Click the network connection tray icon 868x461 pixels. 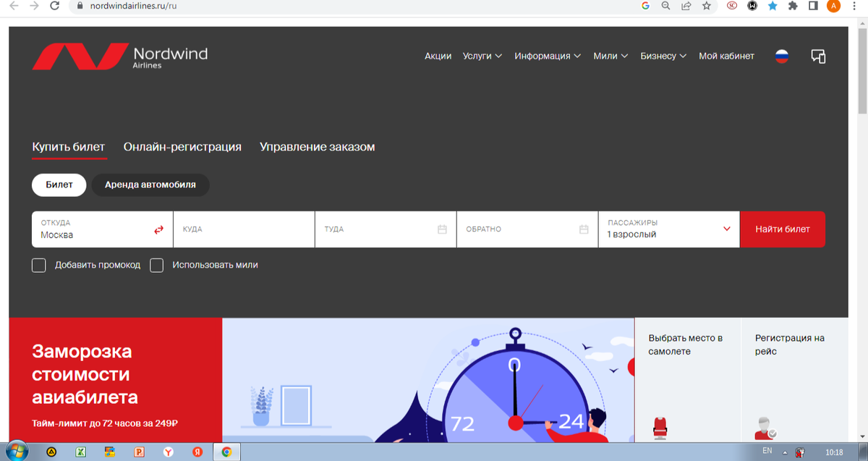(801, 452)
